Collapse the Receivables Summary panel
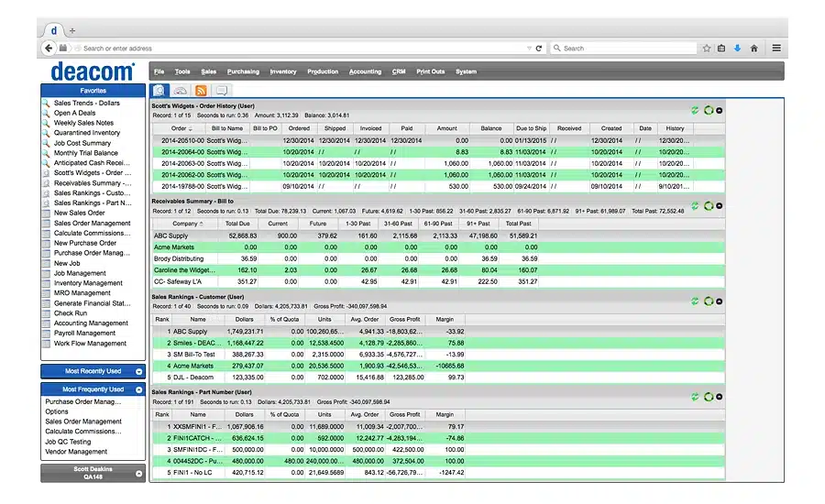Image resolution: width=825 pixels, height=504 pixels. coord(720,205)
